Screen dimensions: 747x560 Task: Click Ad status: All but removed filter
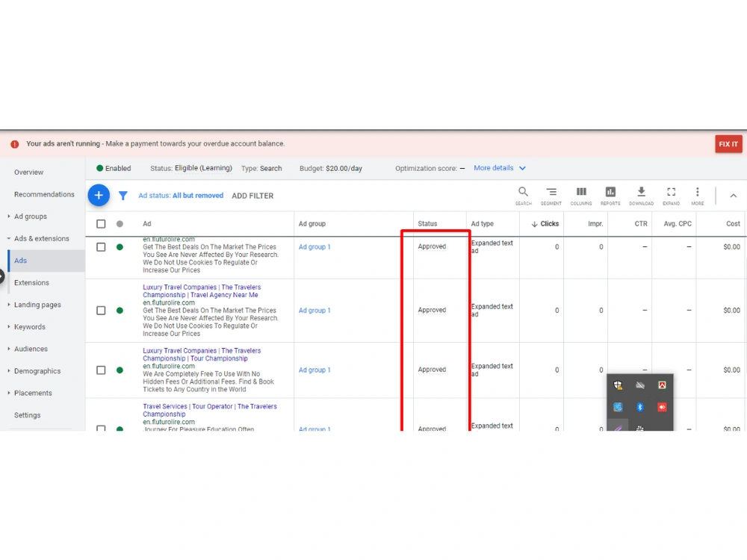pos(181,196)
